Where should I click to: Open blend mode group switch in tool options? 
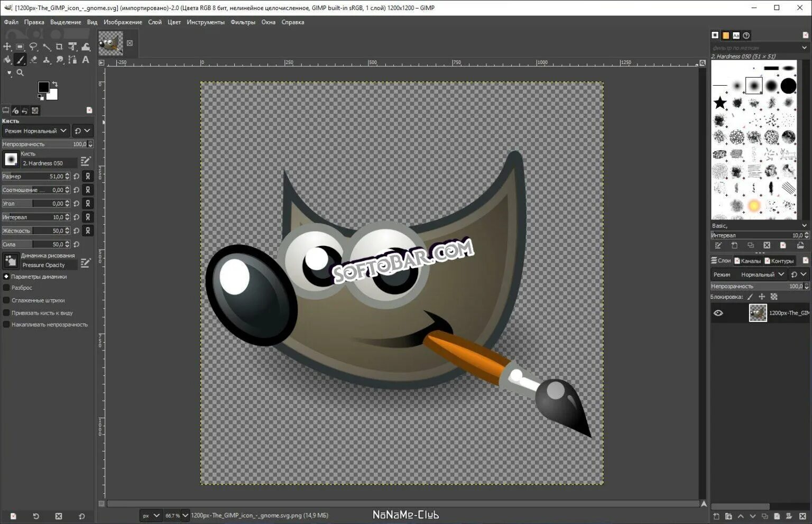(x=82, y=131)
